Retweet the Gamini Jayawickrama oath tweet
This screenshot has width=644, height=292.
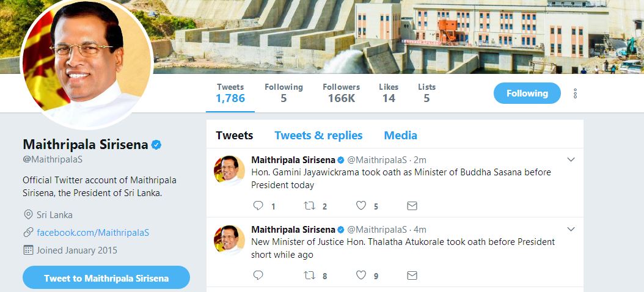(x=310, y=206)
